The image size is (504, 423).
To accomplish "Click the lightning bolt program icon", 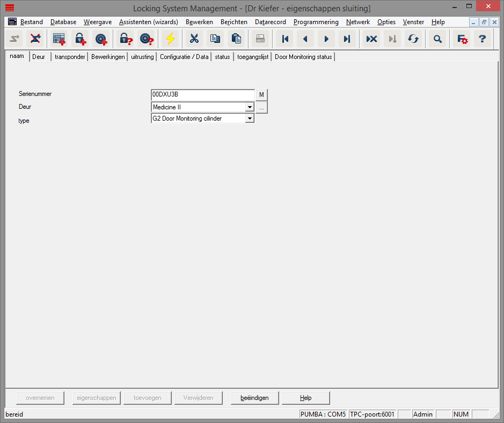I will pos(170,39).
